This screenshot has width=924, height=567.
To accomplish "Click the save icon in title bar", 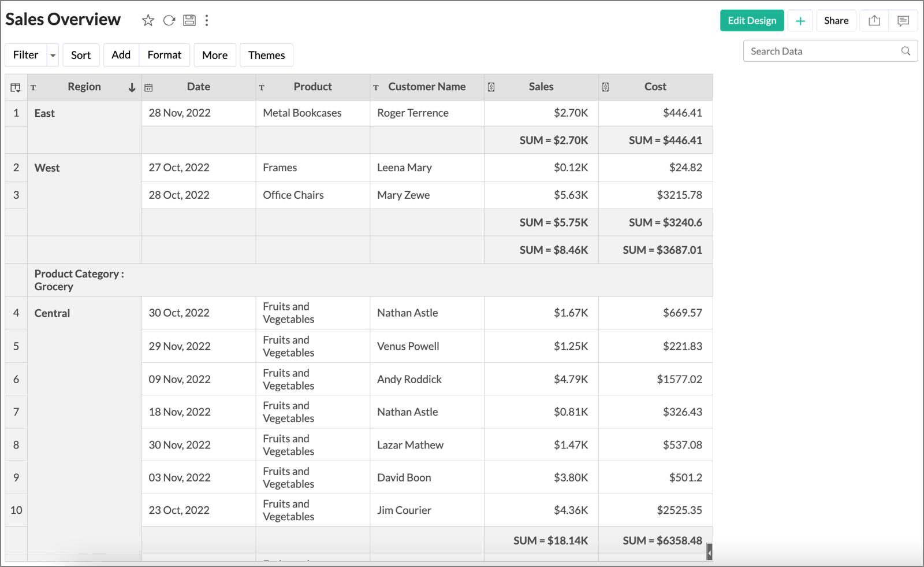I will [189, 21].
